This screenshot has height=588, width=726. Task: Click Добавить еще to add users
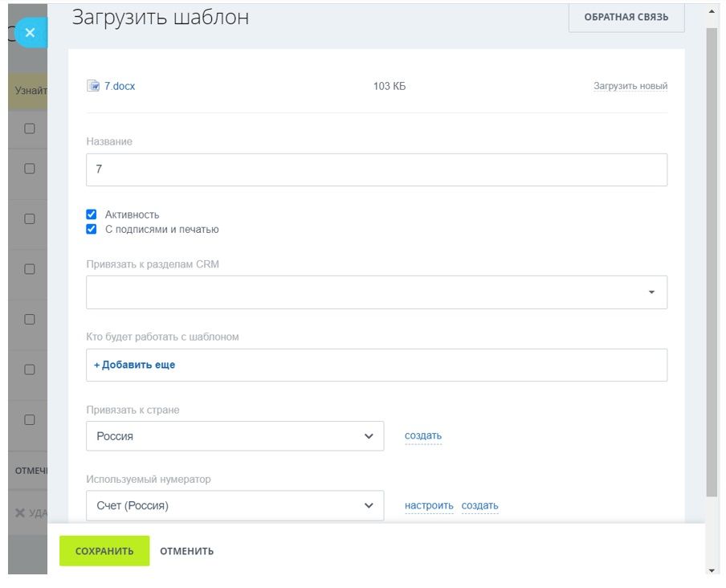tap(135, 365)
